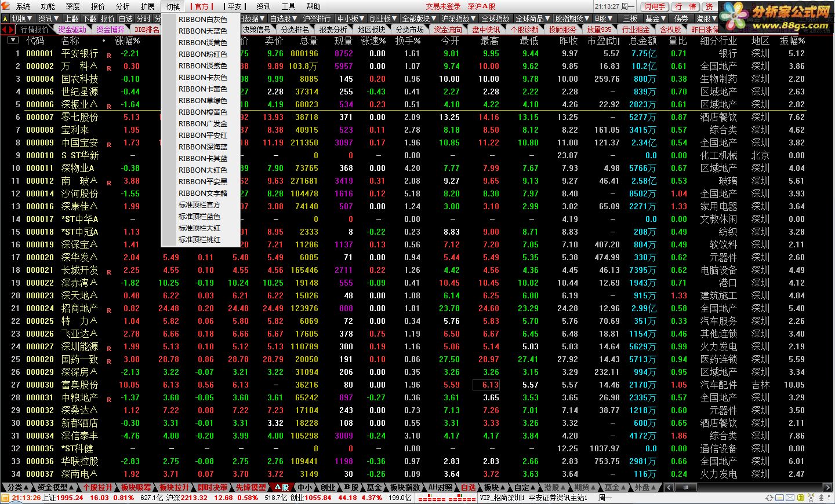Expand the 中小板 dropdown

[x=351, y=19]
